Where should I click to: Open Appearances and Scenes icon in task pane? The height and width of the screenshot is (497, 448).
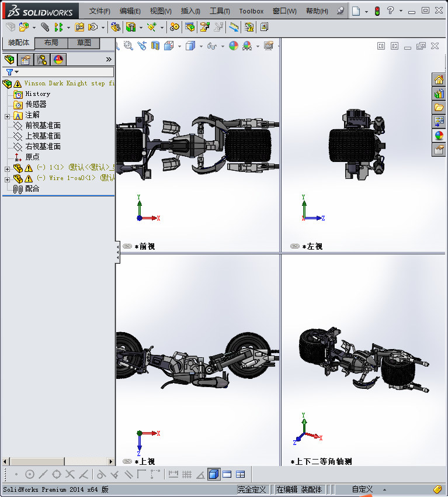tap(439, 136)
